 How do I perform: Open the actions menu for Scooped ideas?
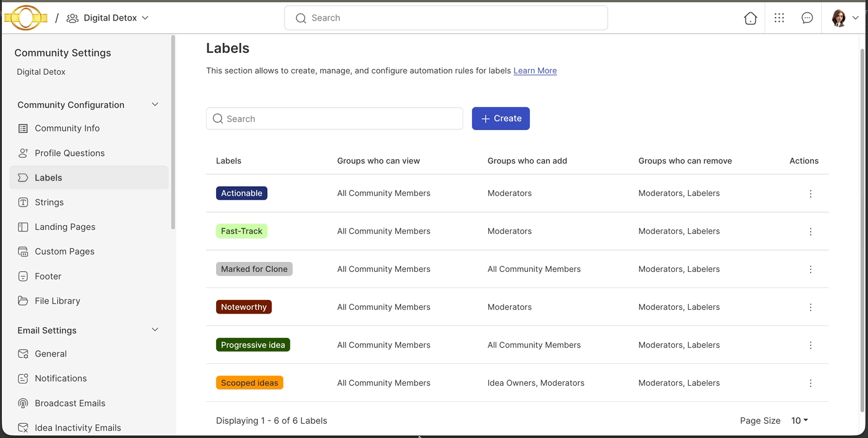click(x=810, y=383)
